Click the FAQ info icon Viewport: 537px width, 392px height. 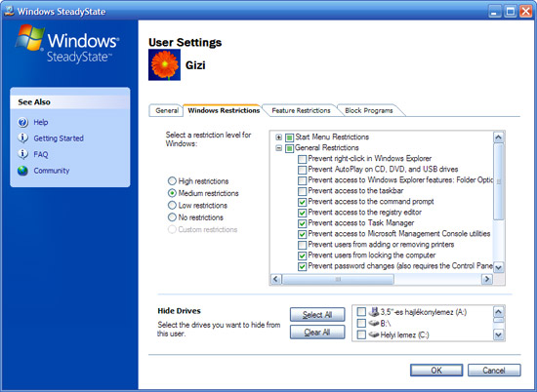23,154
